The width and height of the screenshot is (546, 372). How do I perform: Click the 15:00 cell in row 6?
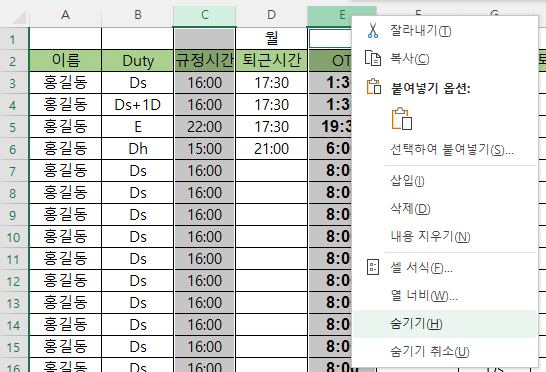[x=205, y=149]
